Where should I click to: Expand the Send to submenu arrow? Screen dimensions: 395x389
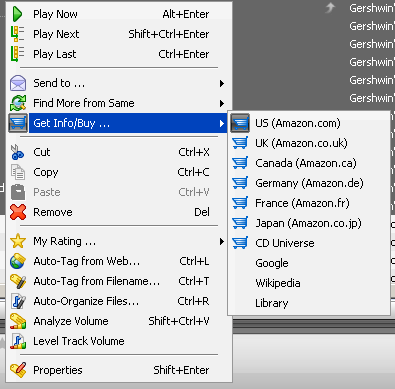point(222,83)
